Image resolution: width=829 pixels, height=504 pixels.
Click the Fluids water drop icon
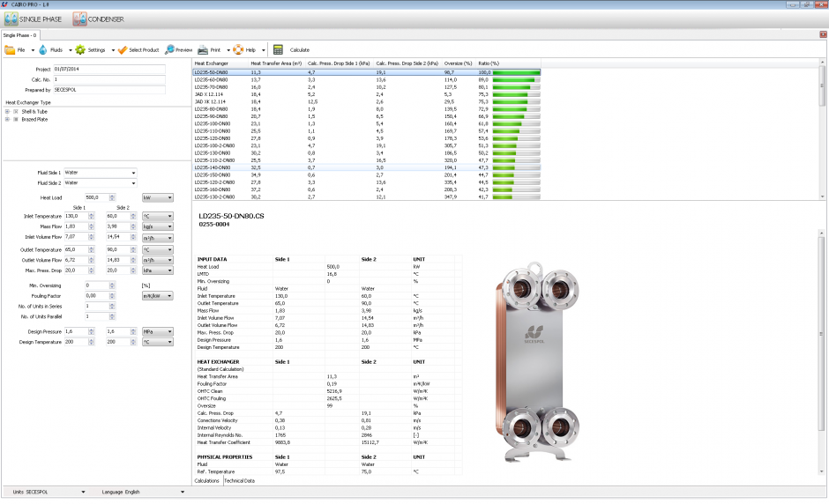pyautogui.click(x=43, y=49)
